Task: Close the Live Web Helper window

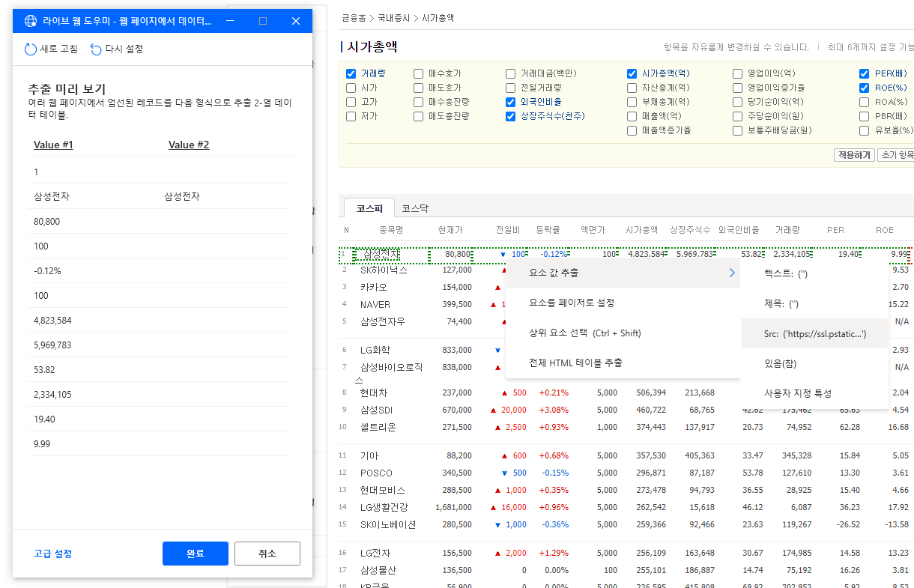Action: 296,21
